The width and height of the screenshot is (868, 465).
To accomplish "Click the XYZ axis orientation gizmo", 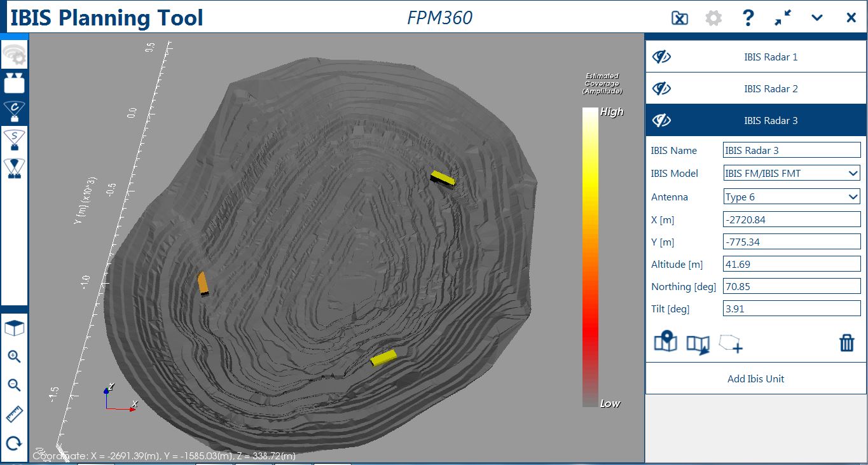I will coord(120,398).
